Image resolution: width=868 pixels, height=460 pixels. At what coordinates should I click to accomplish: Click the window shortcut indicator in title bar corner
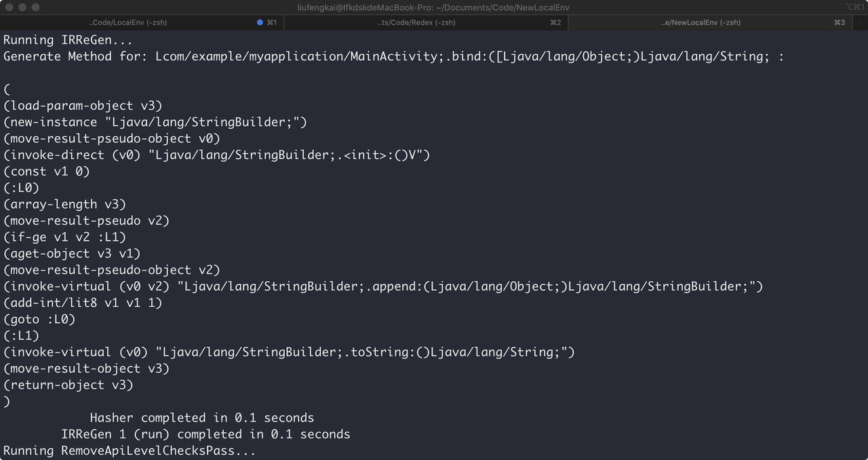coord(854,7)
